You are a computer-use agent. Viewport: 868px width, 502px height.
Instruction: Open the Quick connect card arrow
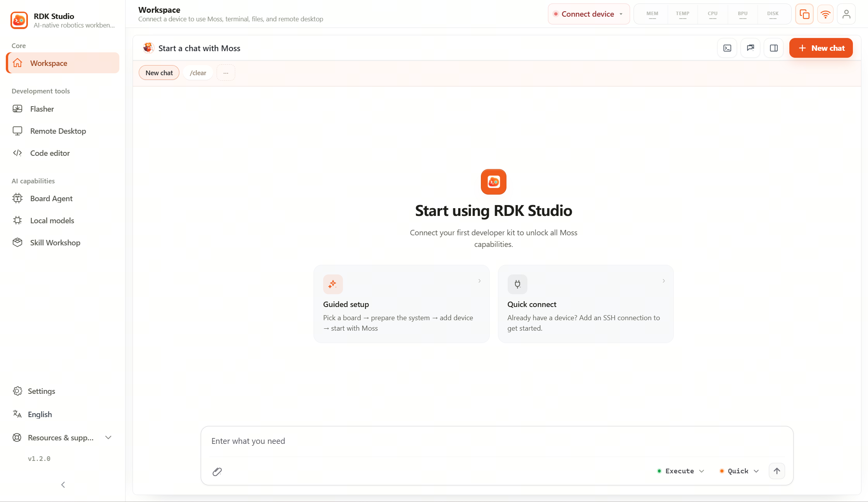pyautogui.click(x=664, y=281)
